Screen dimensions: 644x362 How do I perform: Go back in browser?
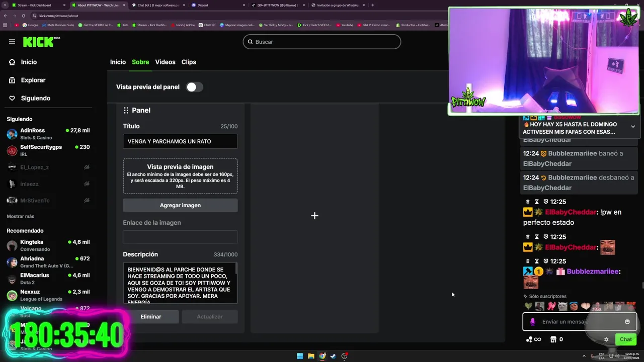[6, 16]
